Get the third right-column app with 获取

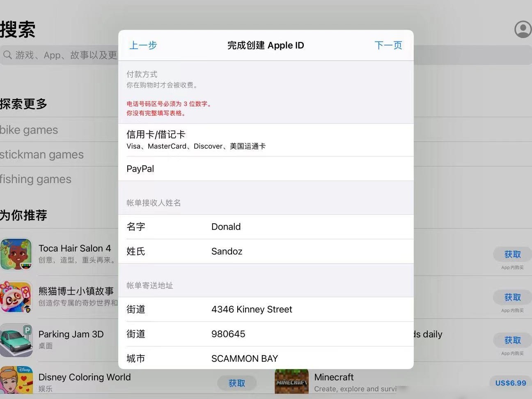click(512, 340)
